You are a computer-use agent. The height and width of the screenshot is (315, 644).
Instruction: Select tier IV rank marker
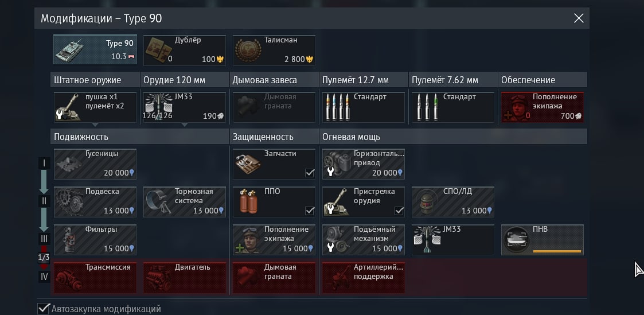click(44, 277)
